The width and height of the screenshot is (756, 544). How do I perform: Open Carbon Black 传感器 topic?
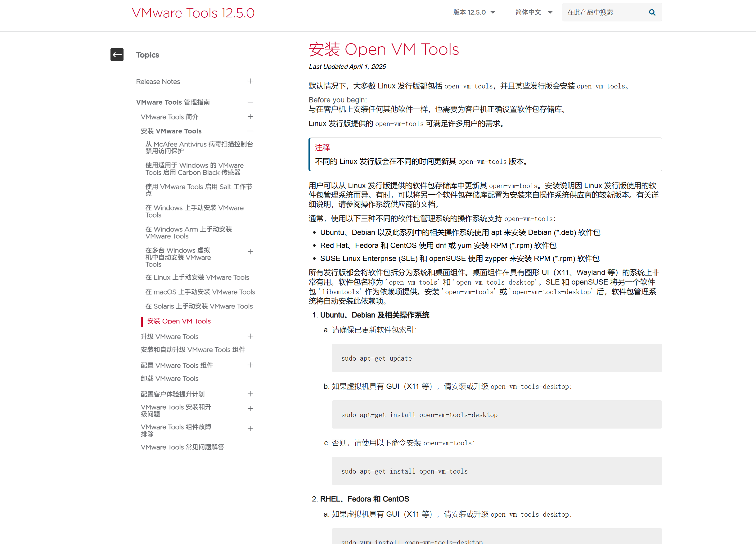[194, 169]
